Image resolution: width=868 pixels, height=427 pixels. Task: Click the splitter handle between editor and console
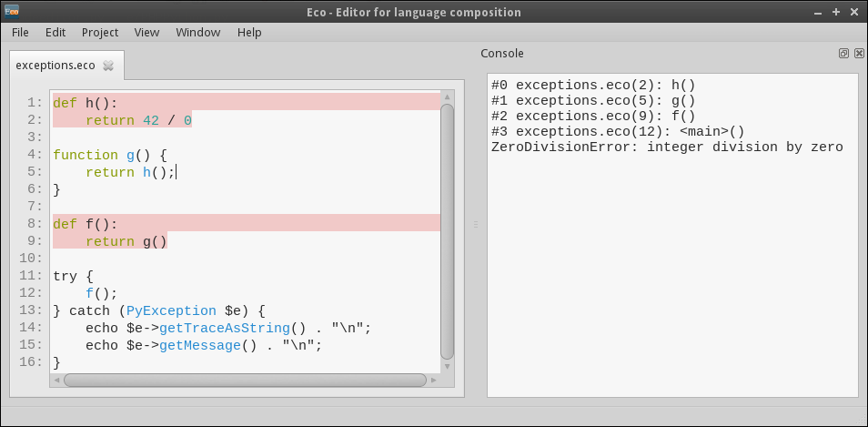pyautogui.click(x=475, y=224)
